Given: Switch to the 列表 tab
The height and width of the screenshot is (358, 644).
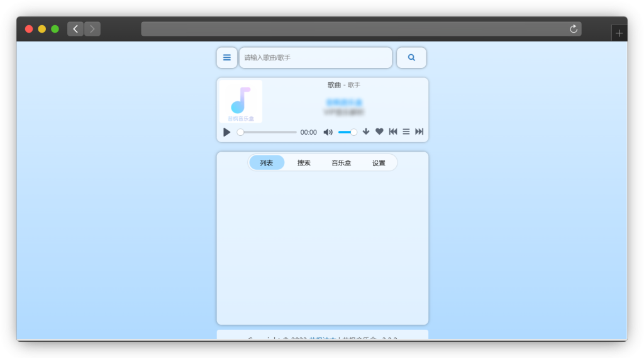Looking at the screenshot, I should (267, 163).
